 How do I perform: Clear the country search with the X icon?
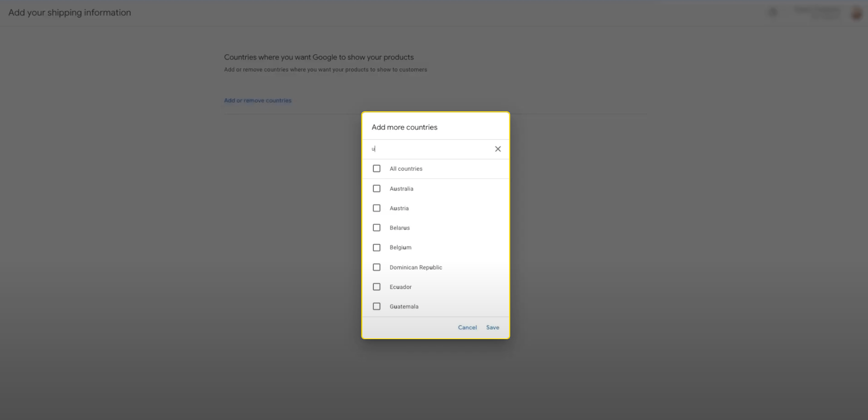click(497, 149)
